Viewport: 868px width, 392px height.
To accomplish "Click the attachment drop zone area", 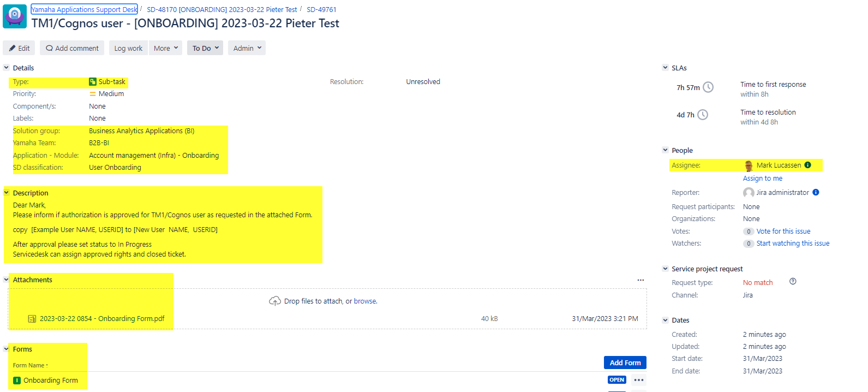I will (x=327, y=309).
